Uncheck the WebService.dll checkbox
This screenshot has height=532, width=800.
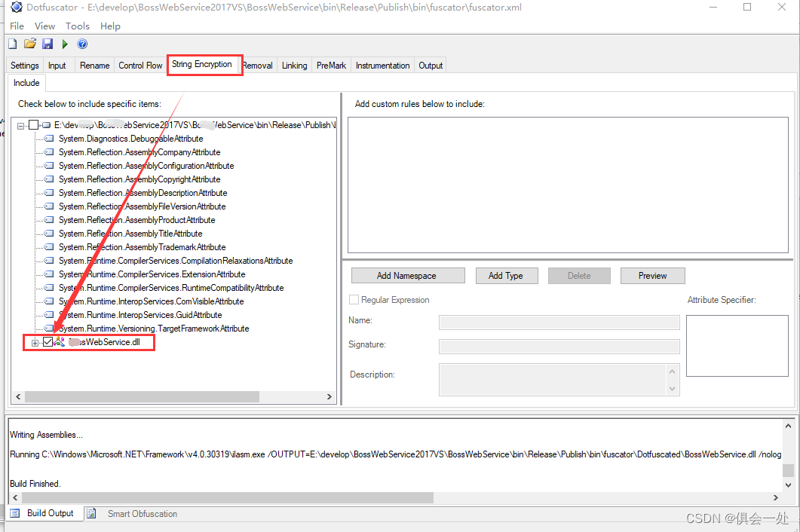(48, 342)
